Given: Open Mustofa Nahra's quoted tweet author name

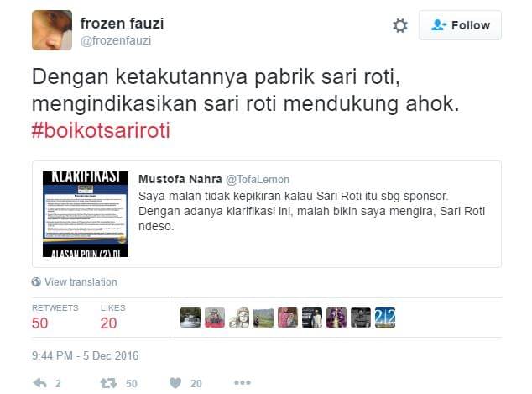Looking at the screenshot, I should tap(180, 179).
